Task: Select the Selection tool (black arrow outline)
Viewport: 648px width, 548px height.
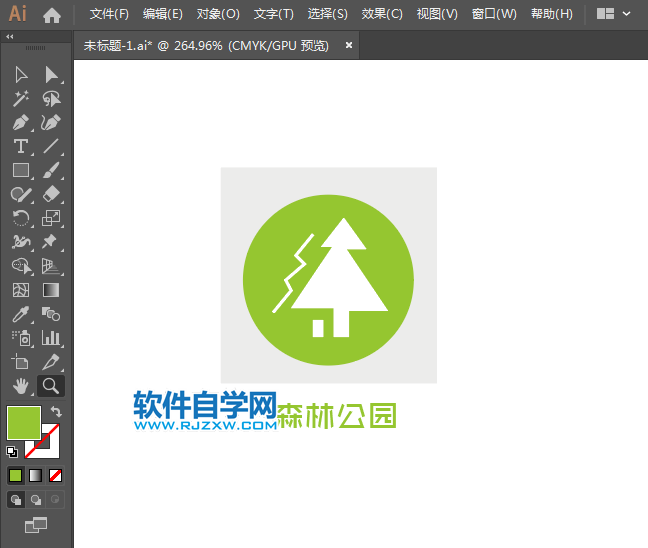Action: tap(21, 75)
